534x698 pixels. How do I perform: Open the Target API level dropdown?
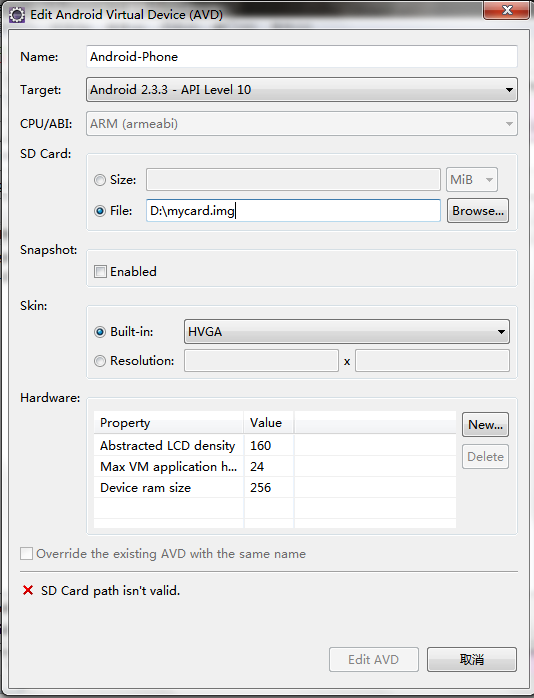(x=302, y=90)
